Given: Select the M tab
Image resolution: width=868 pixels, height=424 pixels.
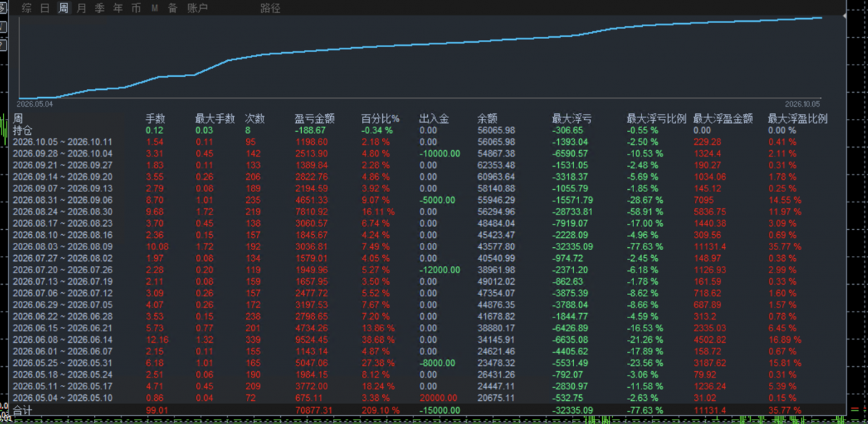Looking at the screenshot, I should tap(155, 8).
